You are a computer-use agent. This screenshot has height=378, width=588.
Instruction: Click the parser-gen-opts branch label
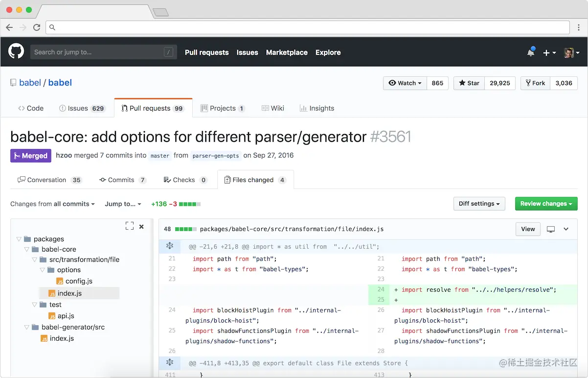(x=216, y=156)
